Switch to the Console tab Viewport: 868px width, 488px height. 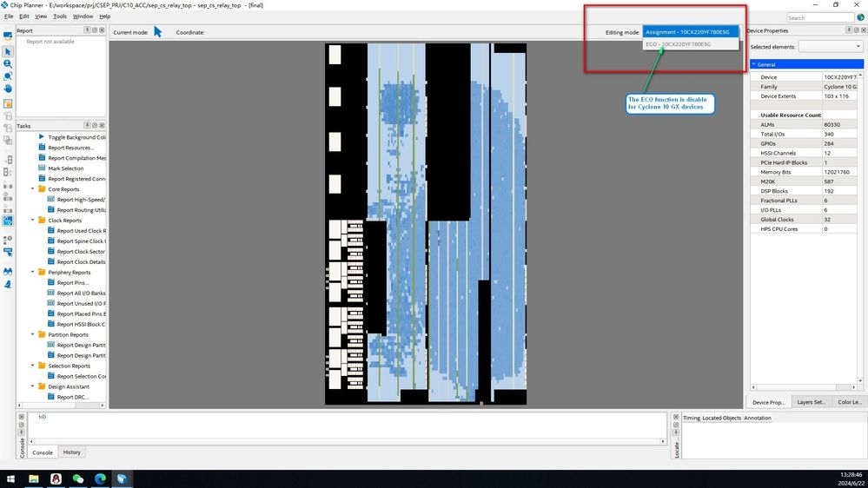click(x=43, y=452)
